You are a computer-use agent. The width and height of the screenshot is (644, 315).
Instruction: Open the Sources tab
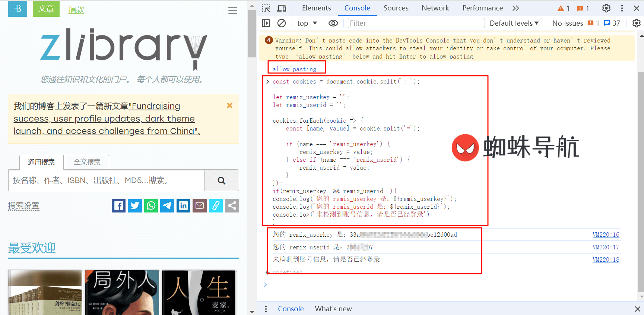click(396, 8)
